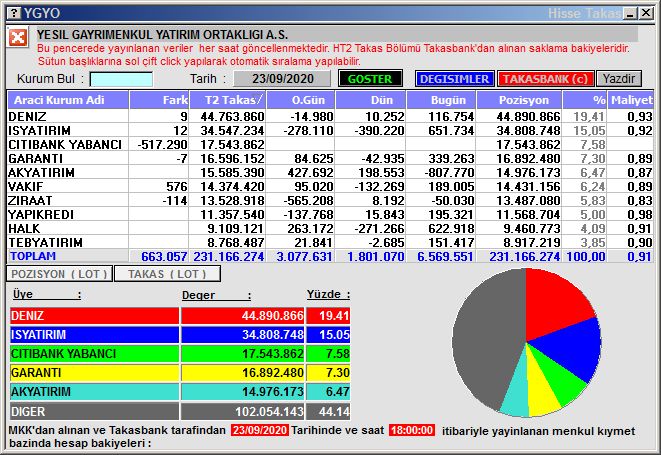Select the YAPIKREDI row in the table
This screenshot has height=455, width=661.
click(x=330, y=214)
